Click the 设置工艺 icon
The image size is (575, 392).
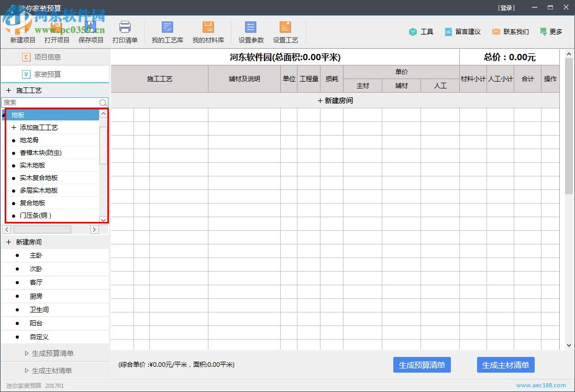pyautogui.click(x=285, y=31)
